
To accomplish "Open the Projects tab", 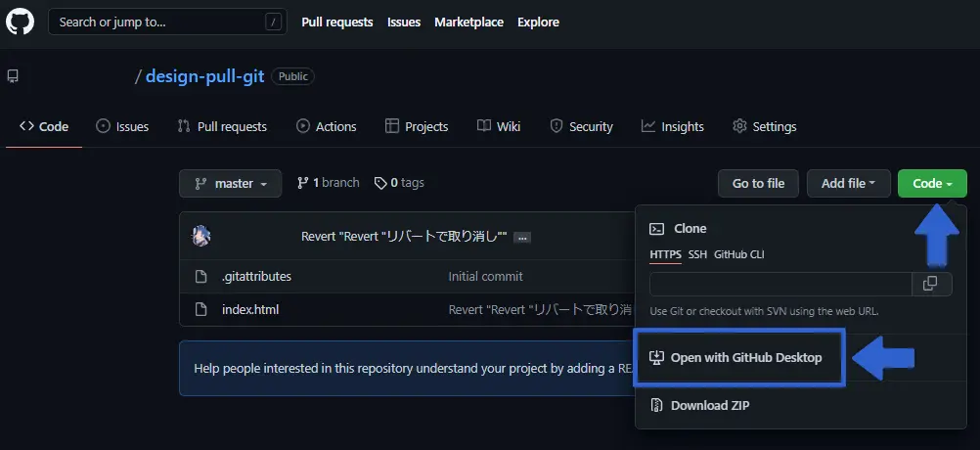I will [417, 126].
